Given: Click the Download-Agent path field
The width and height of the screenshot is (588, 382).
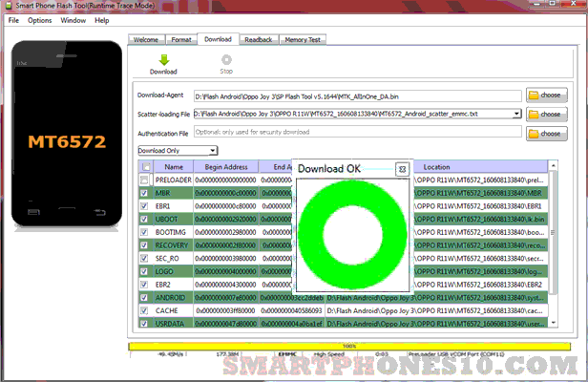Looking at the screenshot, I should click(357, 96).
